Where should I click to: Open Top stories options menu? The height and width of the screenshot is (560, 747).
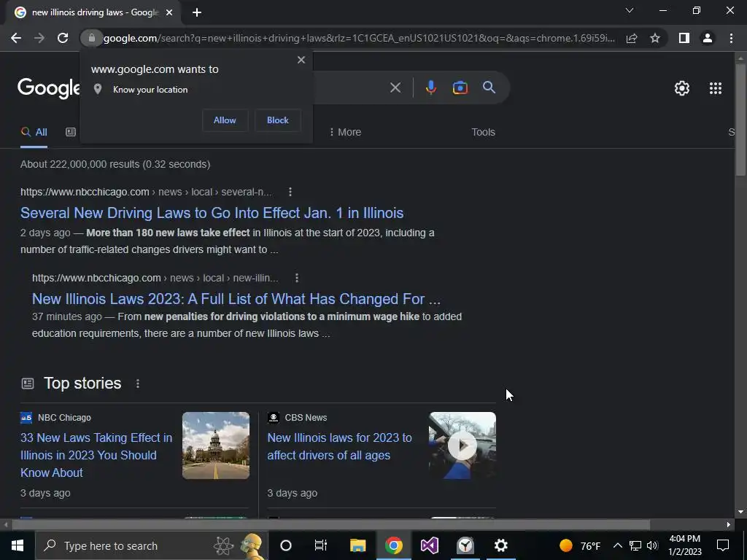138,384
